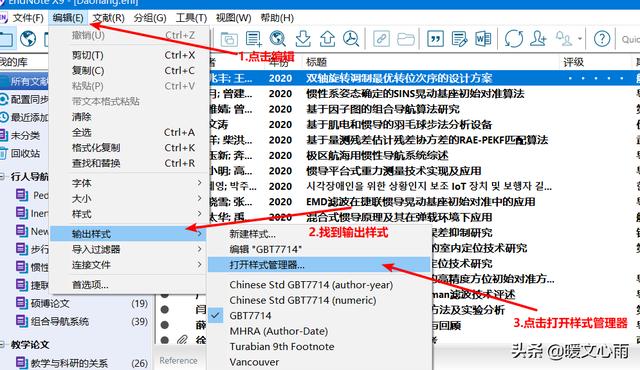Expand the 连接文件 submenu

click(128, 265)
